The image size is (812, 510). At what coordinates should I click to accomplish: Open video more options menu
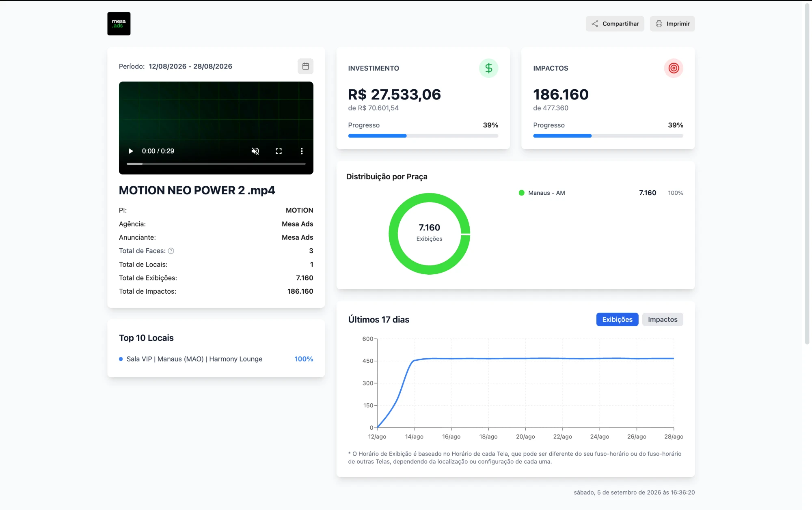coord(302,151)
